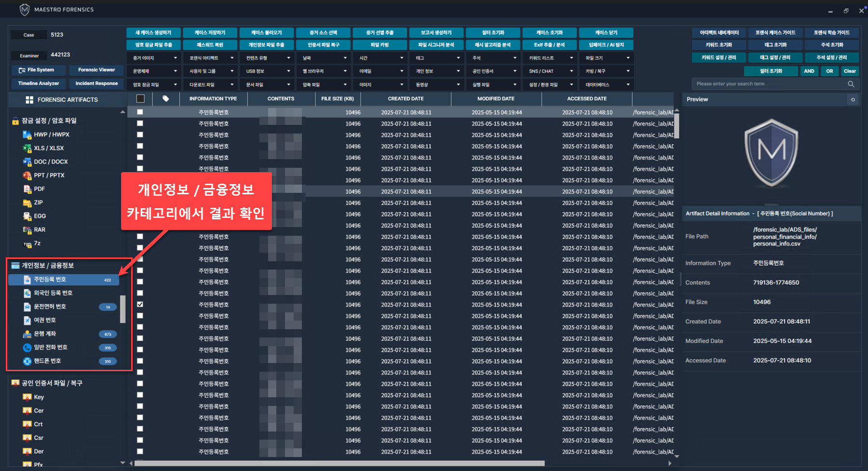Select the Key certificate file icon
Viewport: 868px width, 471px height.
27,397
